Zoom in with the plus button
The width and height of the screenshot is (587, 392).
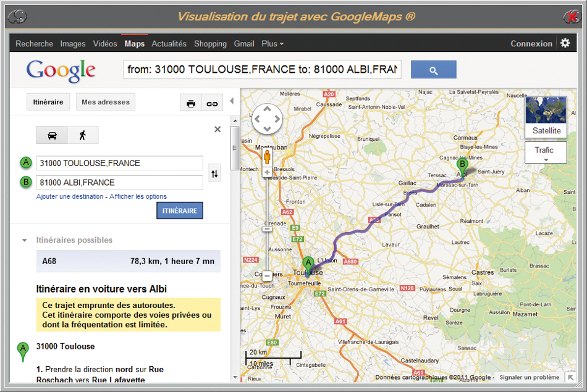coord(267,172)
